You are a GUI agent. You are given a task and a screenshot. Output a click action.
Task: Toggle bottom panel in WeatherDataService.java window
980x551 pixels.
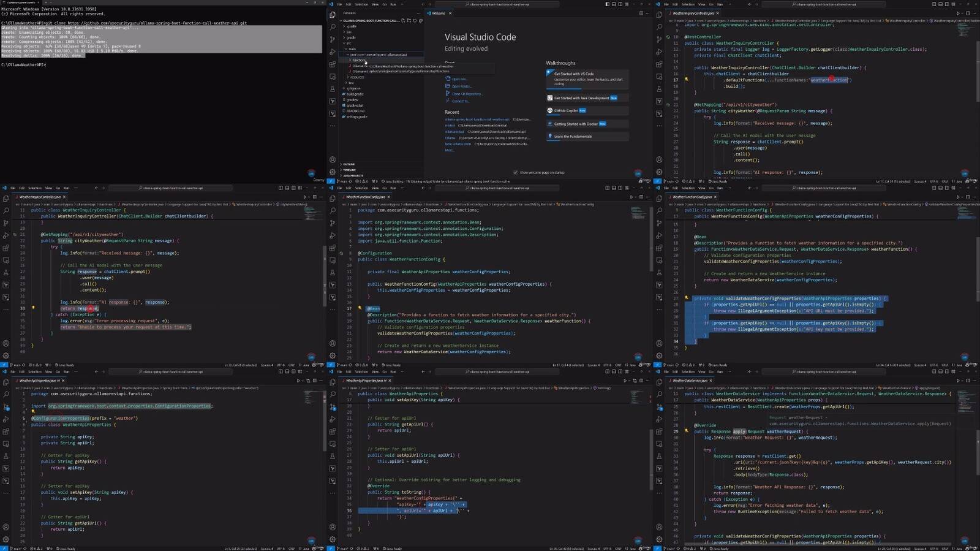(940, 371)
